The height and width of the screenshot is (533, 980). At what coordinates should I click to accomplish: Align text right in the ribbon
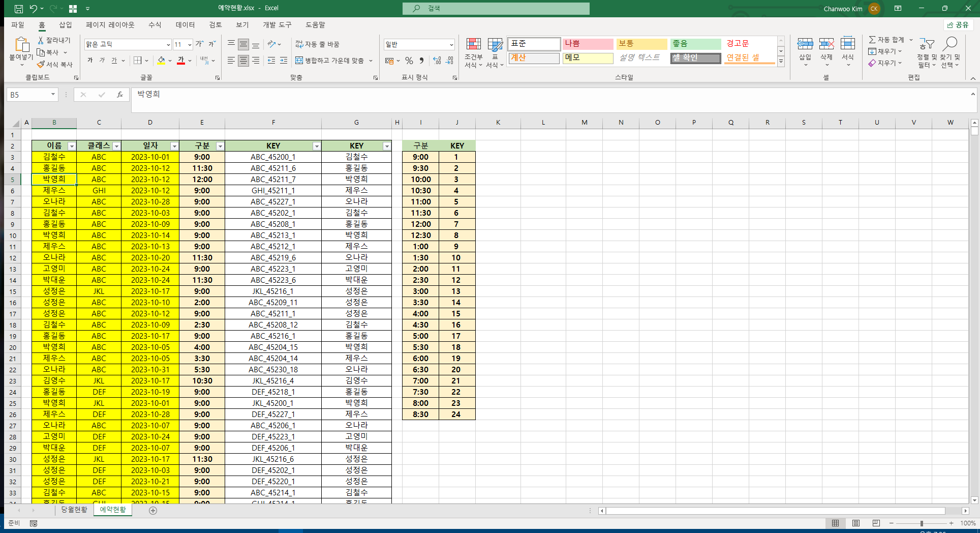pyautogui.click(x=256, y=61)
